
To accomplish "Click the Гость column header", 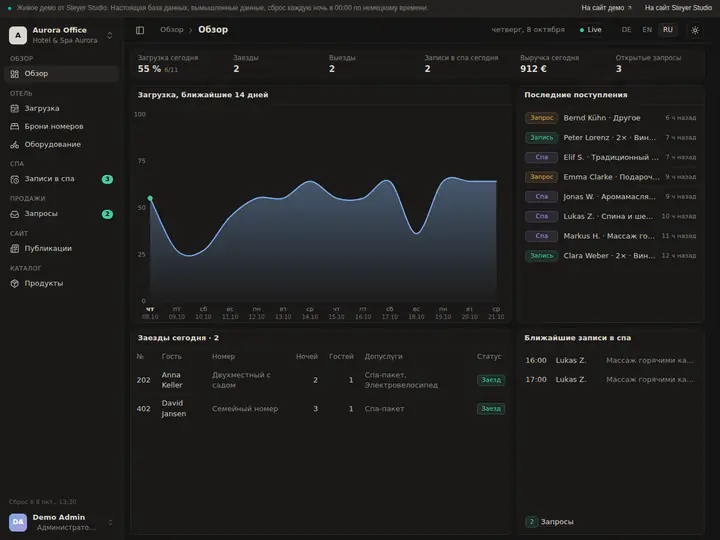I will pyautogui.click(x=171, y=357).
